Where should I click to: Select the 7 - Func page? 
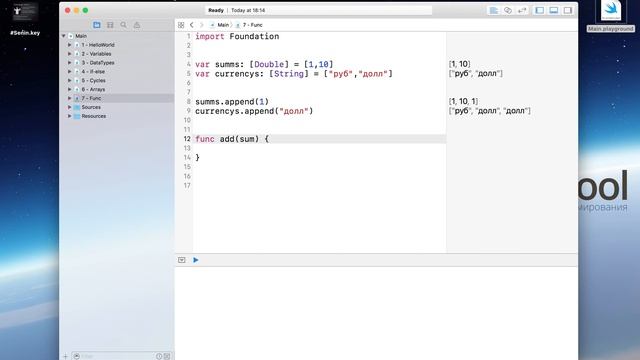(91, 98)
